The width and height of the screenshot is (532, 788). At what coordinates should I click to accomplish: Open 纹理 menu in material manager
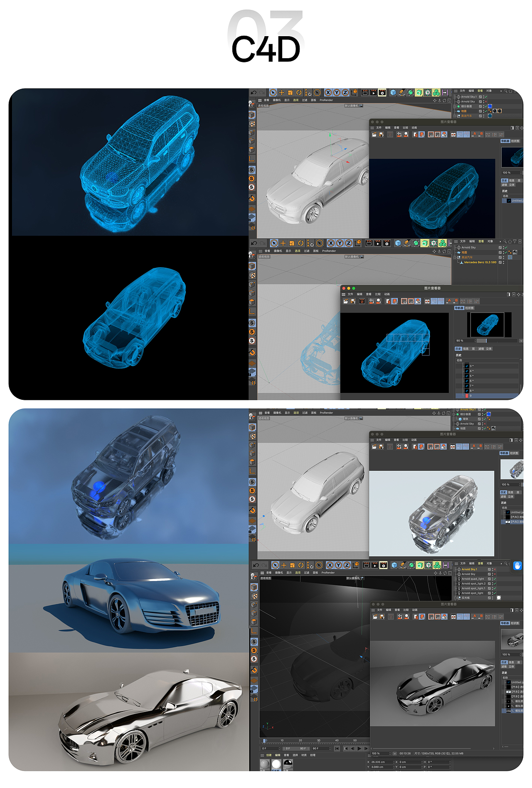click(x=313, y=755)
